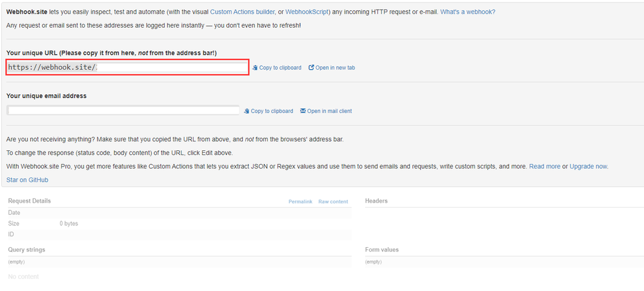The height and width of the screenshot is (291, 644).
Task: Click the Open in new tab icon
Action: [x=311, y=68]
